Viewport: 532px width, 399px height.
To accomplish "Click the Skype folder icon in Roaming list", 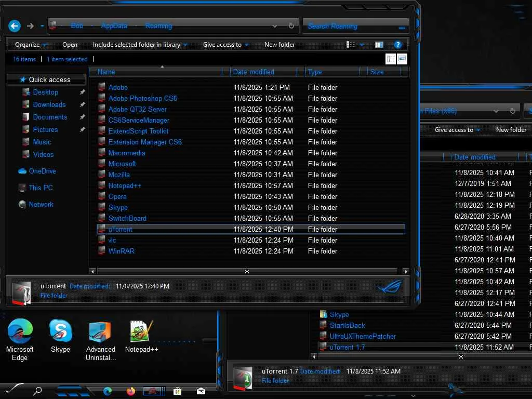I will 102,207.
